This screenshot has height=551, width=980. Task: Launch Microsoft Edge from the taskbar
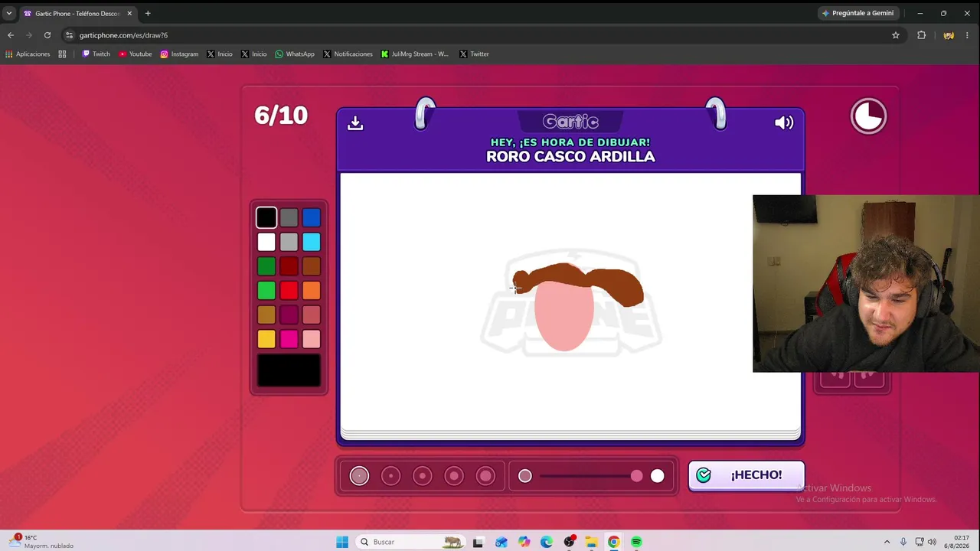546,542
